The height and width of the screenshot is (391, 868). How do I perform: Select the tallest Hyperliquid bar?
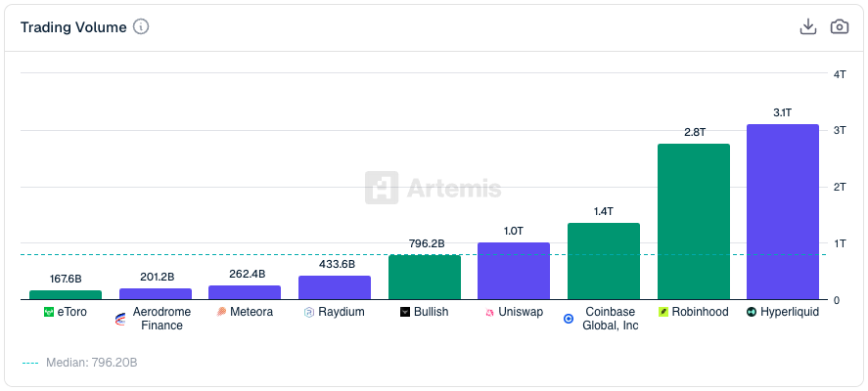point(783,212)
